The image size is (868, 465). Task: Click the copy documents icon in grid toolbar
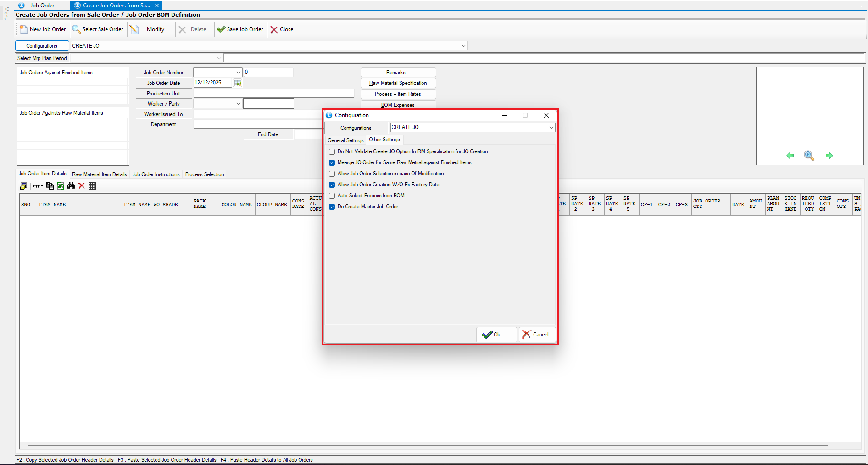click(x=50, y=186)
